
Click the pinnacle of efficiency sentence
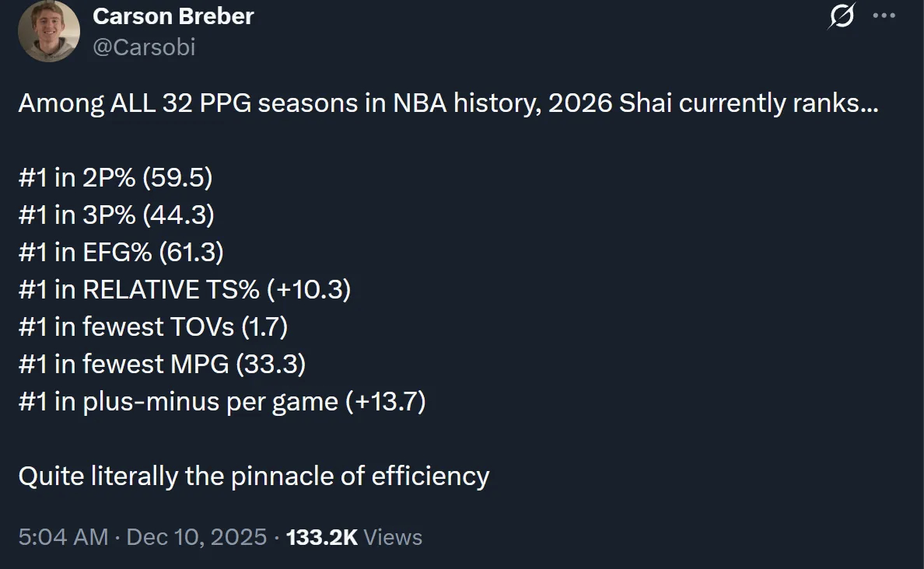254,476
